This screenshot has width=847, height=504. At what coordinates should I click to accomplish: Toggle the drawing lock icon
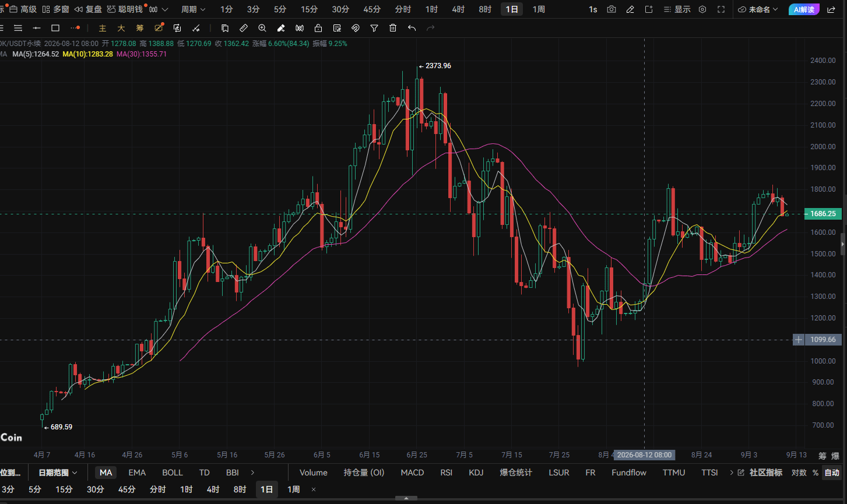[318, 28]
